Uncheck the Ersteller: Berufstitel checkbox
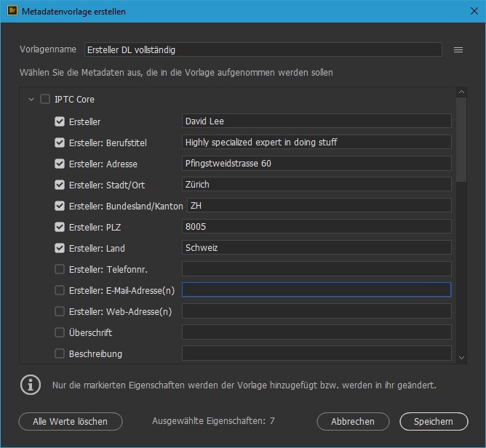This screenshot has height=448, width=486. point(60,143)
